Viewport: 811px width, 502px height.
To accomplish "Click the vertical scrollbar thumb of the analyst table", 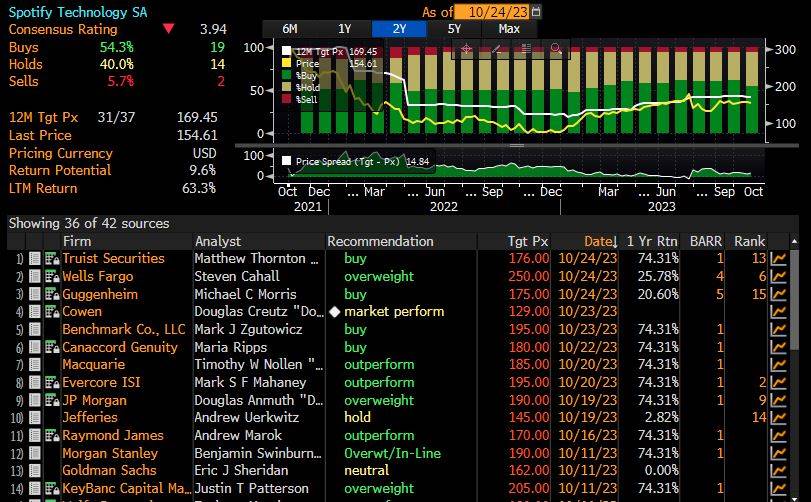I will [x=794, y=302].
